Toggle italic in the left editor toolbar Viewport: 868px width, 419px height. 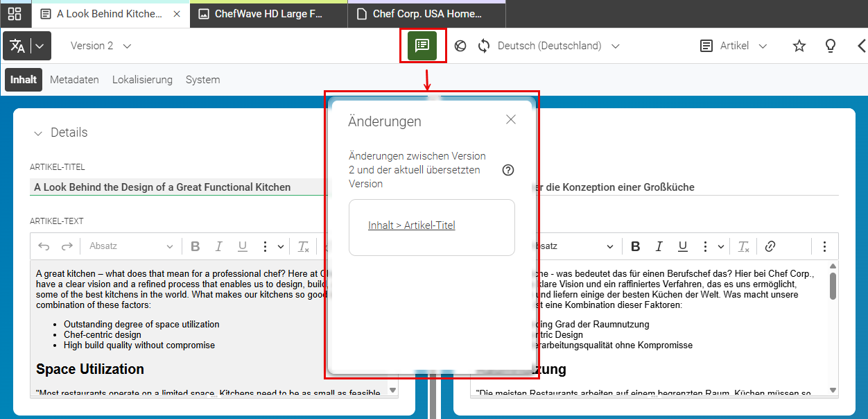coord(218,246)
